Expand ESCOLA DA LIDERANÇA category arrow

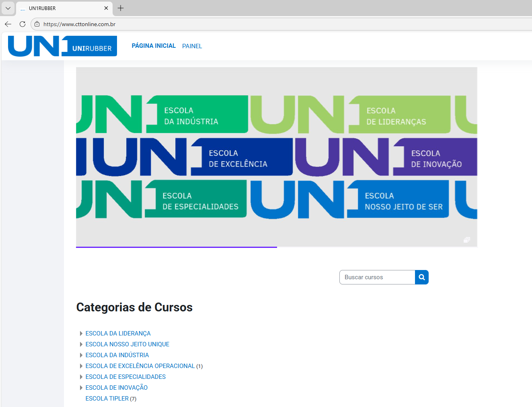[x=81, y=333]
